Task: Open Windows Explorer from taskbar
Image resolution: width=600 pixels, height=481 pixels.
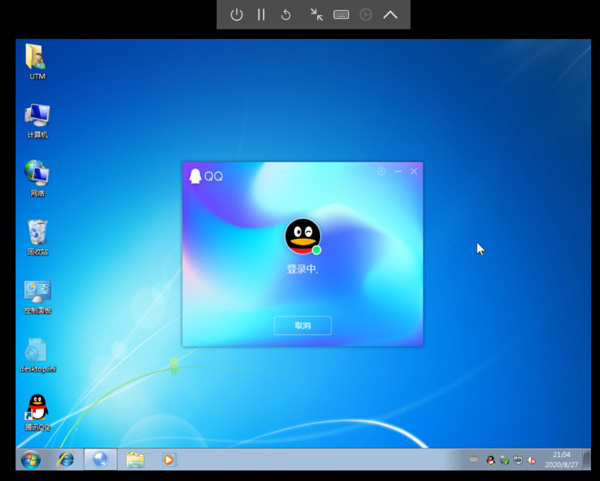Action: pos(135,459)
